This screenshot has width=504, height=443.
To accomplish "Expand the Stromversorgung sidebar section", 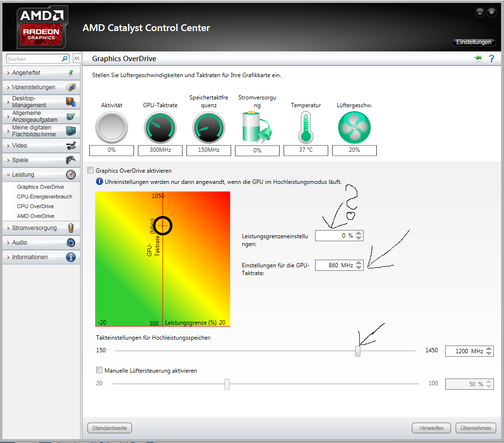I will pos(41,228).
